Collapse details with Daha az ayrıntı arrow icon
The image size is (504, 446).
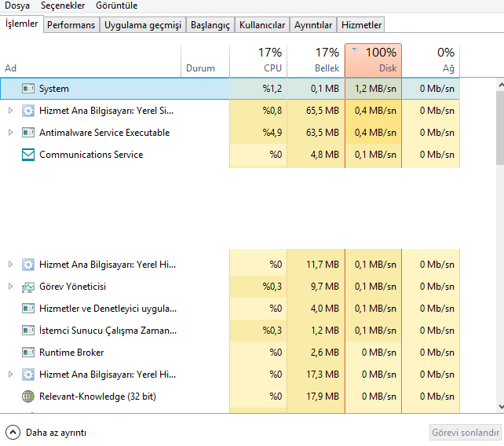[13, 433]
